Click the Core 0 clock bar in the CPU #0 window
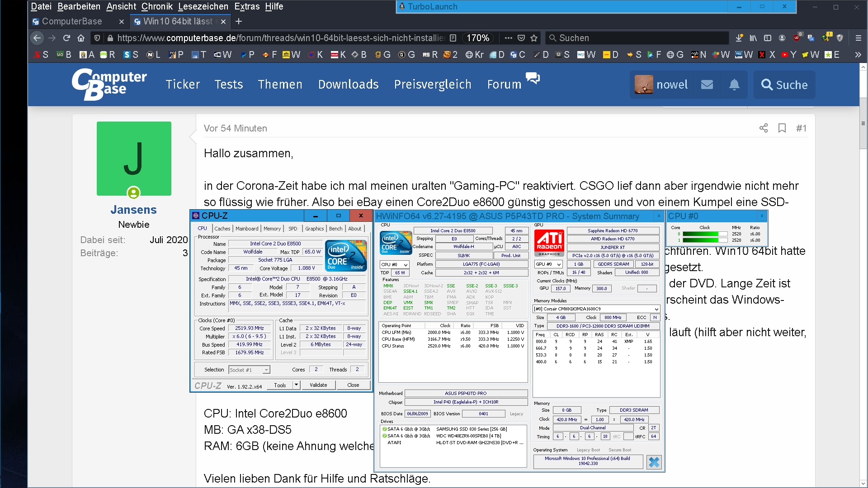Viewport: 868px width, 488px height. 704,234
